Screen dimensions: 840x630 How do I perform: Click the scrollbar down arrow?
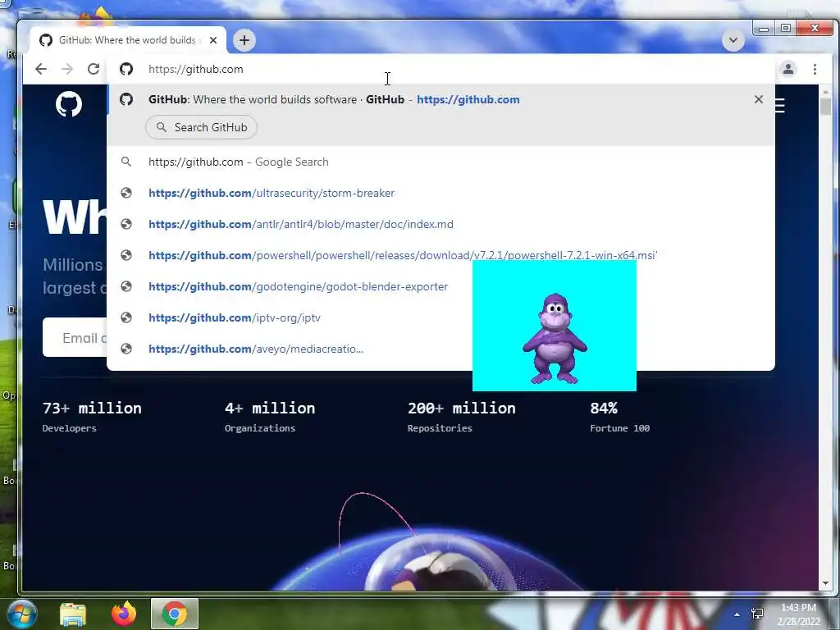pyautogui.click(x=825, y=583)
